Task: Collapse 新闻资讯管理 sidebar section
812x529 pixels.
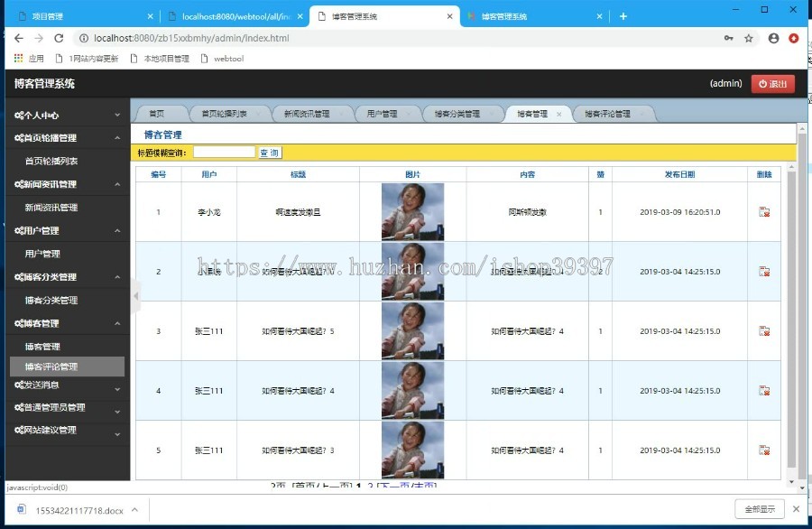Action: [x=68, y=184]
